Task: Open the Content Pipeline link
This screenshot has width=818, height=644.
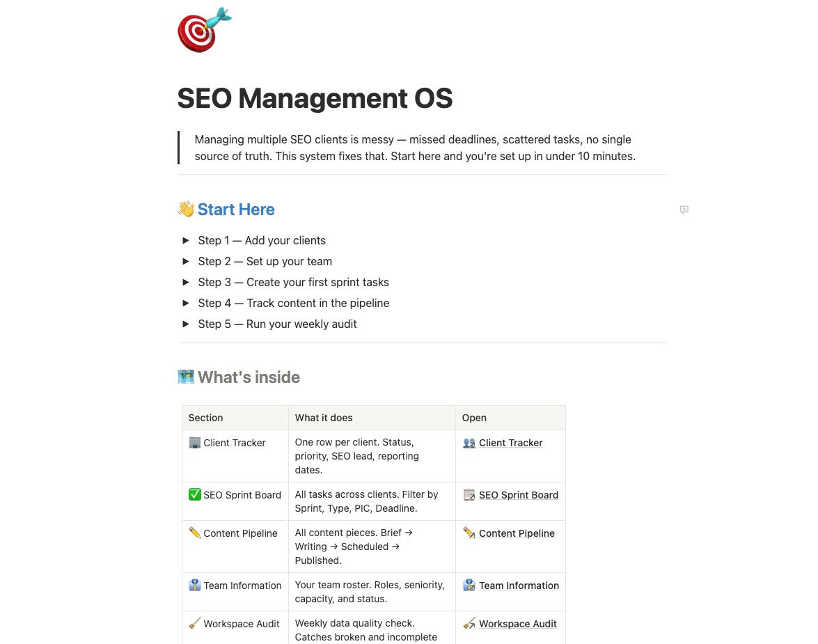Action: coord(517,533)
